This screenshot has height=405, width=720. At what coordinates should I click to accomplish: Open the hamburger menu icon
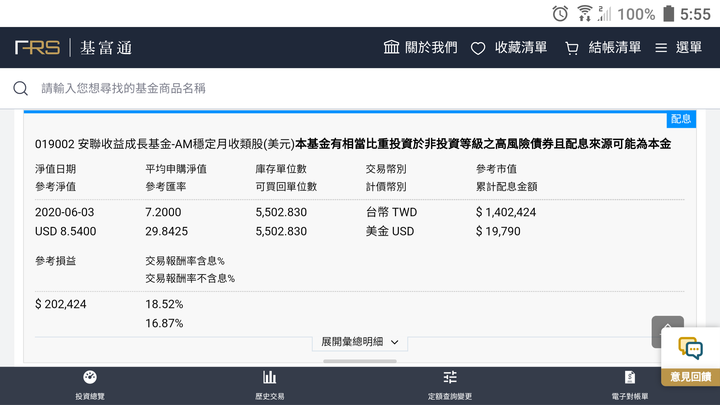click(661, 48)
